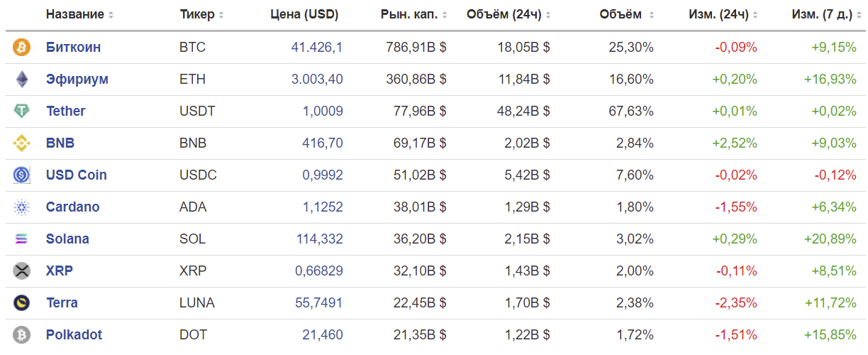Click the Tether green logo icon
This screenshot has width=868, height=355.
[22, 111]
